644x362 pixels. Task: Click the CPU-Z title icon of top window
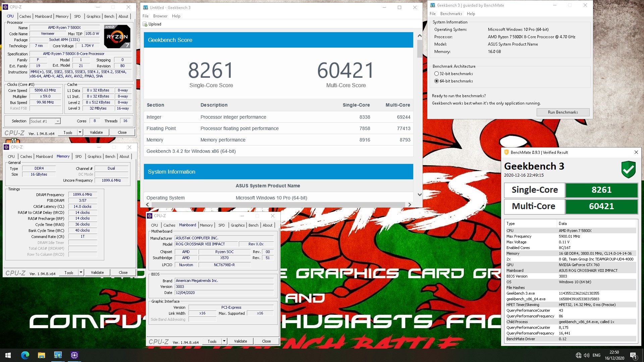point(5,7)
